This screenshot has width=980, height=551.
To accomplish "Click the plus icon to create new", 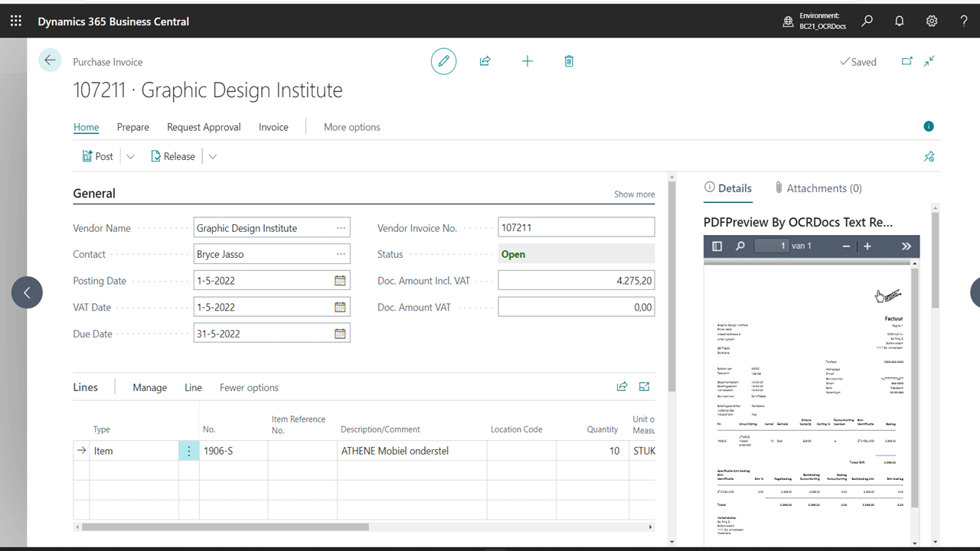I will click(527, 61).
